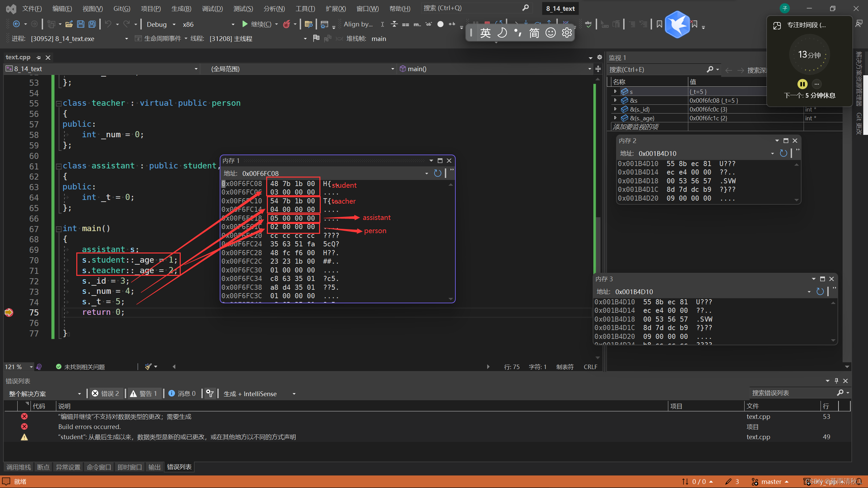Click the split editor icon
Screen dimensions: 868x488
coord(598,69)
